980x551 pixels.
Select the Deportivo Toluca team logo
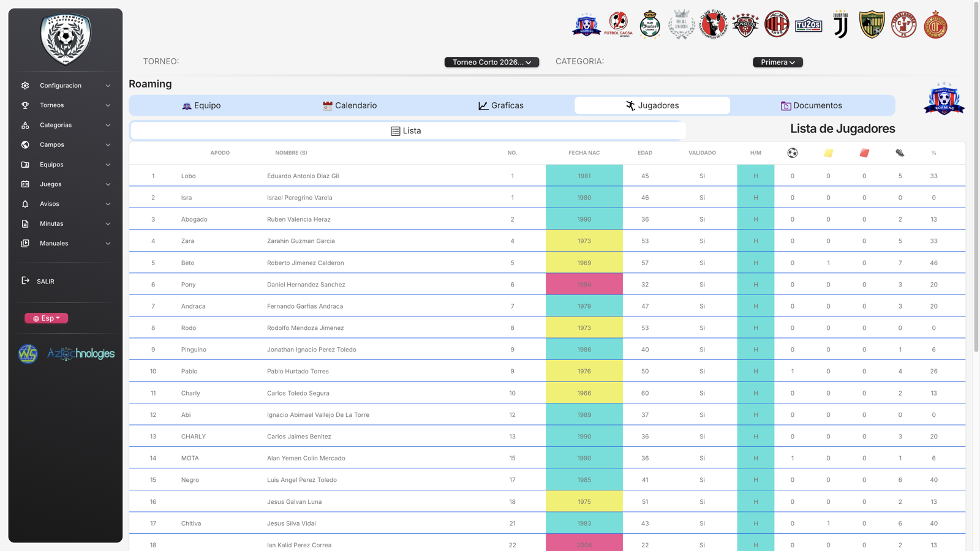tap(936, 25)
